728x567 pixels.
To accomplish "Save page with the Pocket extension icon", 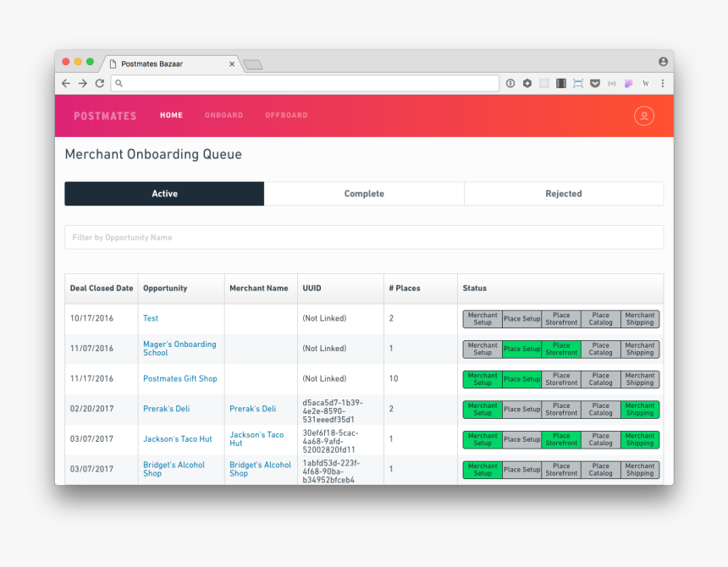I will coord(595,84).
